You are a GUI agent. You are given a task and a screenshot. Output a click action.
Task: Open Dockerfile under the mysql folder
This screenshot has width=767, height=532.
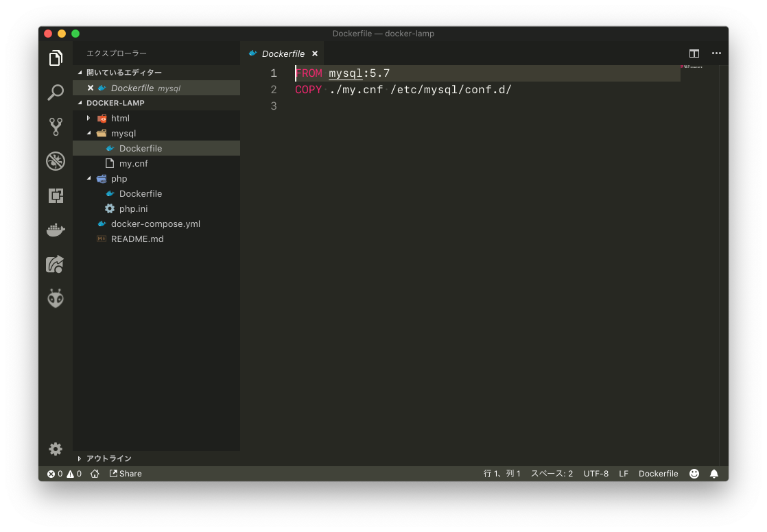(x=156, y=148)
